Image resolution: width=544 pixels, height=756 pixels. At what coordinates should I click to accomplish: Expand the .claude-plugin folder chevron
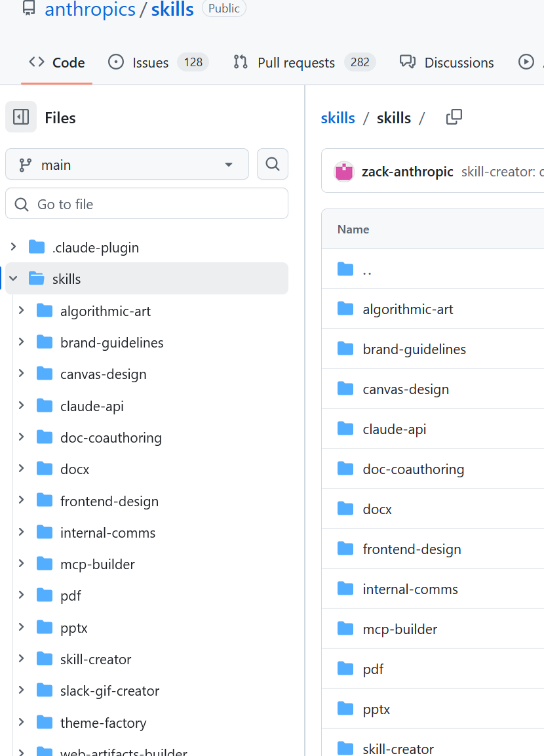13,247
